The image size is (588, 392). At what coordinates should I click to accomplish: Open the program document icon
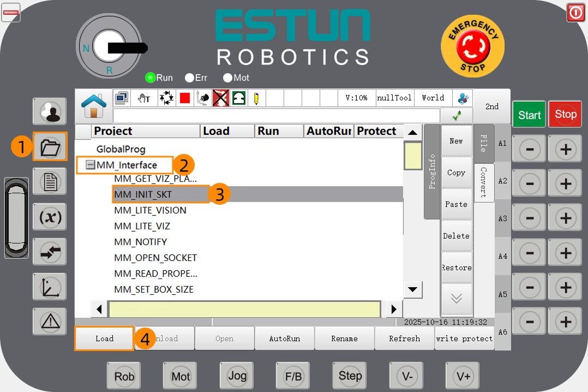50,181
